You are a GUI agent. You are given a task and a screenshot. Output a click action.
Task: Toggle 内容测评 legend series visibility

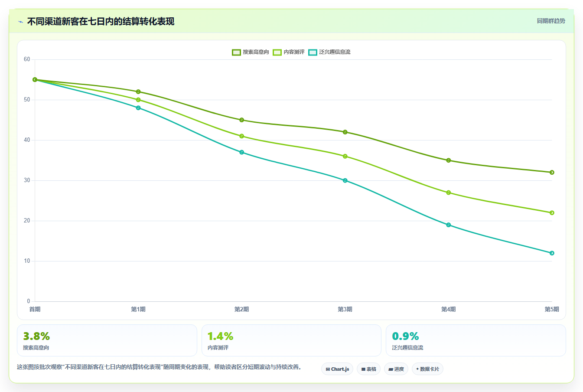pos(289,52)
